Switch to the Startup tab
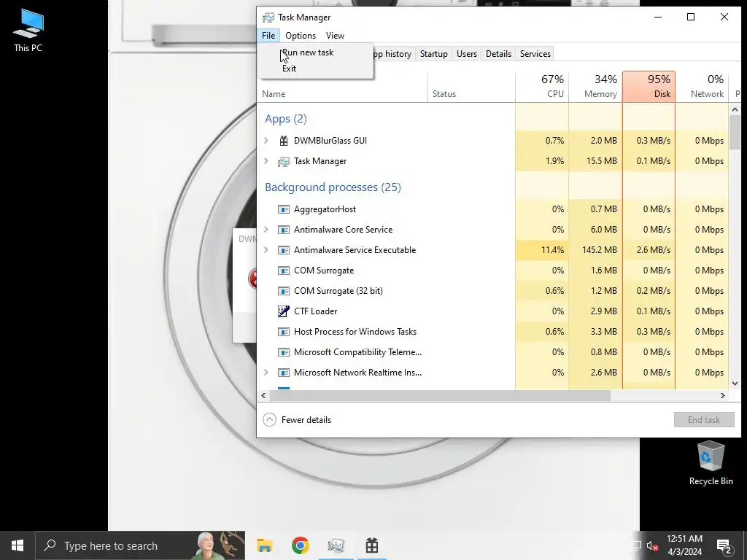 [x=433, y=54]
